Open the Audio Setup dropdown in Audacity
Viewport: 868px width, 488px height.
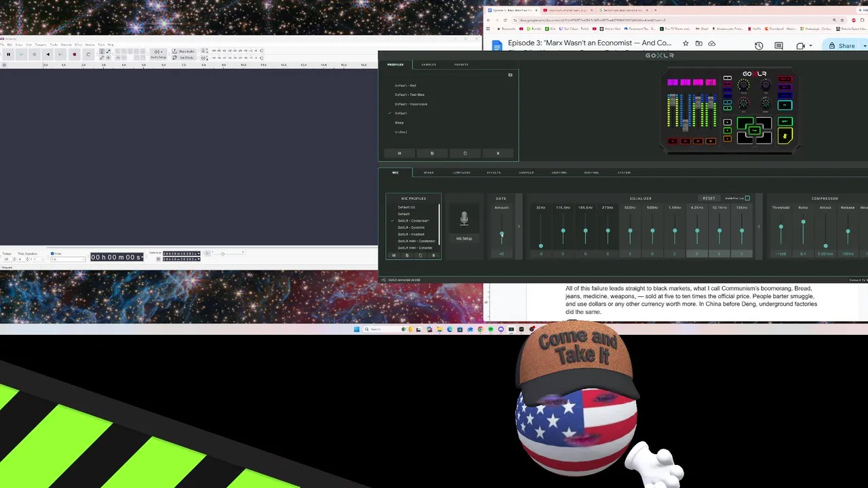158,54
